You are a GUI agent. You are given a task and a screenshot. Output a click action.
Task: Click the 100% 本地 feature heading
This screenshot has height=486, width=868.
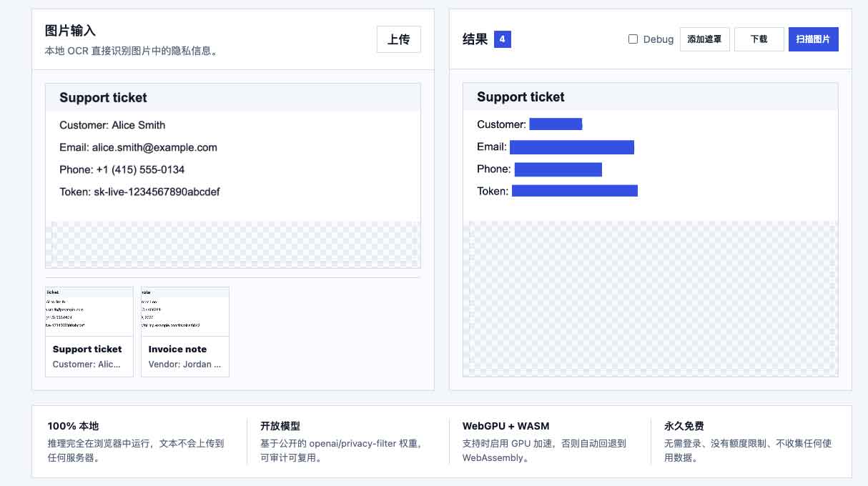(74, 426)
